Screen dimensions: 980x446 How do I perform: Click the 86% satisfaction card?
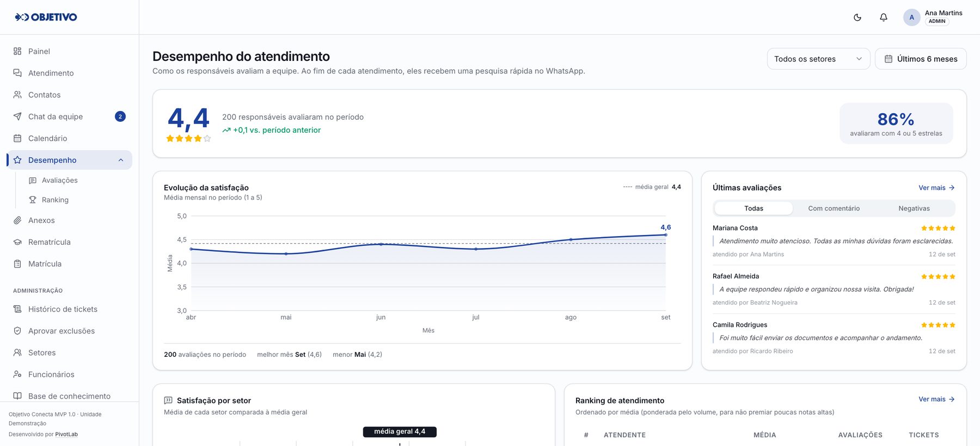pos(896,123)
